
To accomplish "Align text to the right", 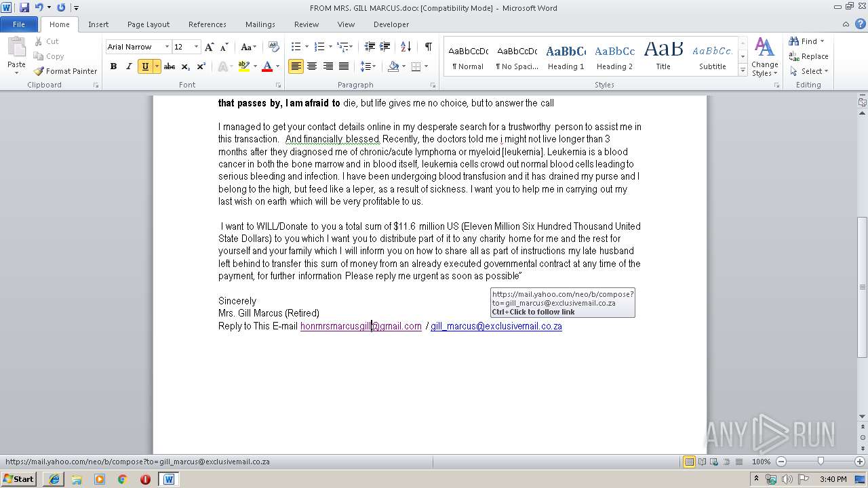I will [328, 66].
